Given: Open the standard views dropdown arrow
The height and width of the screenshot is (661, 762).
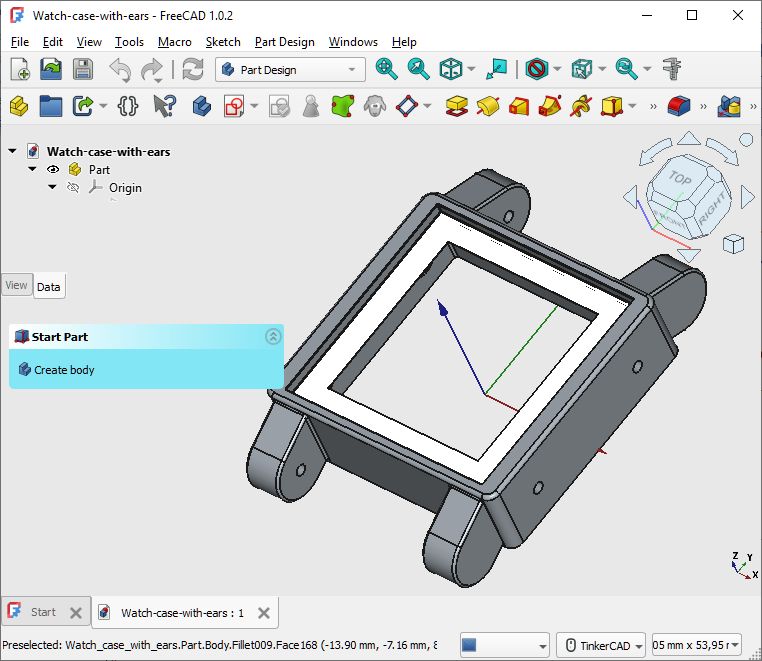Looking at the screenshot, I should click(471, 70).
